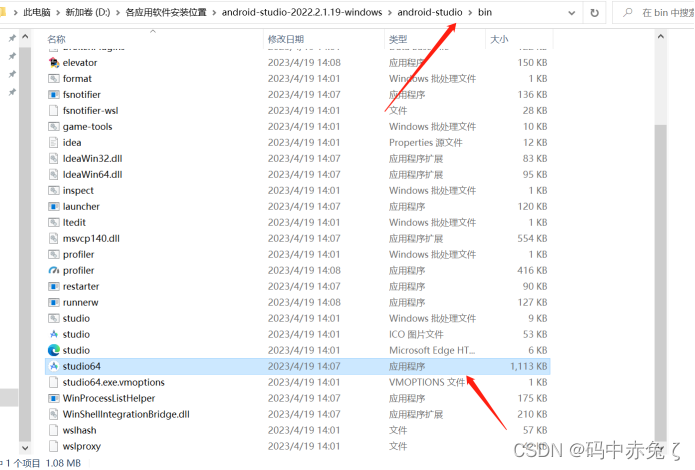Screen dimensions: 695x470
Task: Click the 554 KB size of msvcp140.dll
Action: (x=532, y=239)
